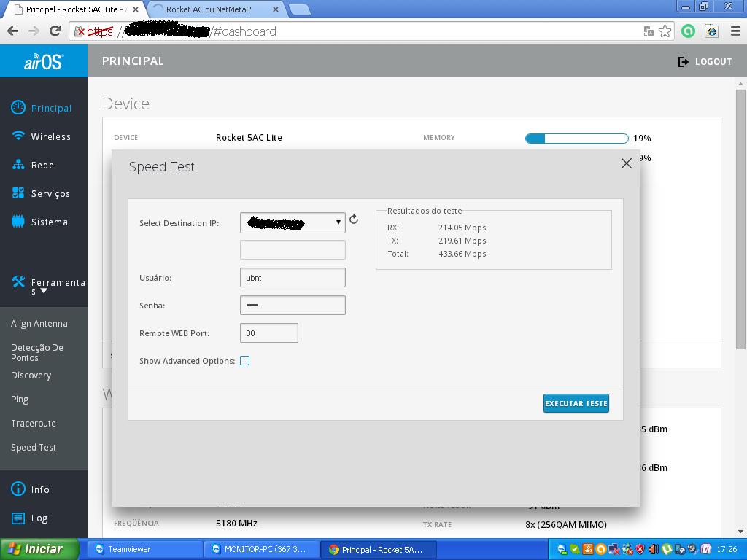The height and width of the screenshot is (560, 747).
Task: Click the LOGOUT link
Action: point(713,61)
